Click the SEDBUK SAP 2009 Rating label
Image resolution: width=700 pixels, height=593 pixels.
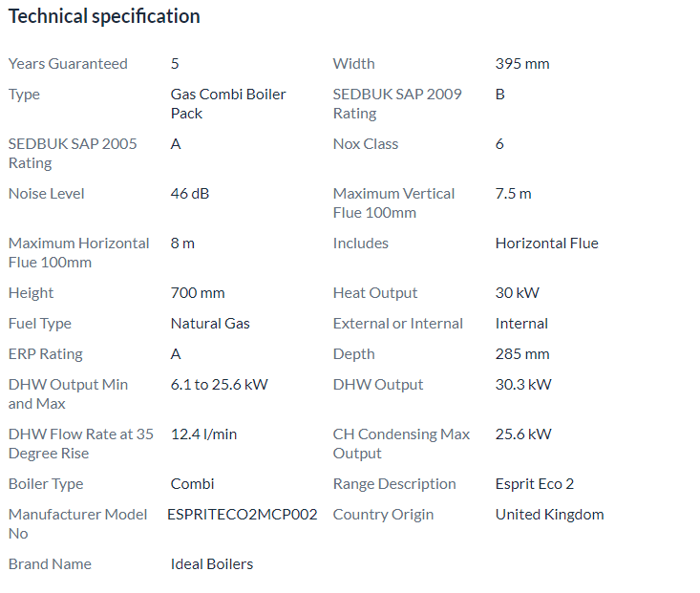click(396, 103)
